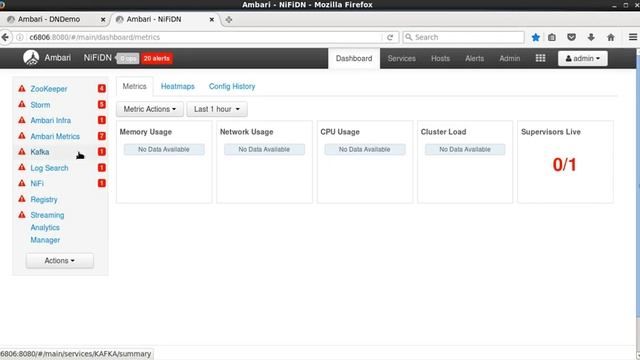Click the NiFiDN cluster name
This screenshot has width=640, height=360.
(98, 58)
